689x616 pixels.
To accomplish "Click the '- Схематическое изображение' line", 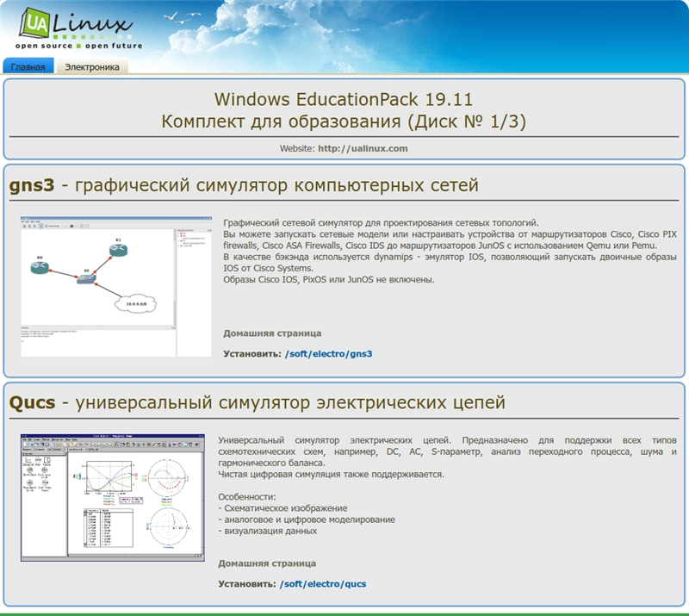I will point(282,508).
